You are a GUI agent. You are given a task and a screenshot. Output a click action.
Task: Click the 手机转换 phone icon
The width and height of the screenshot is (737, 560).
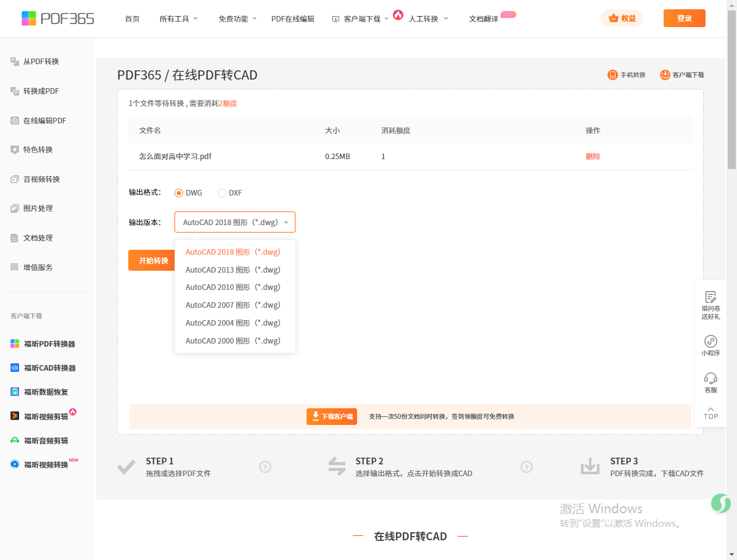click(612, 75)
